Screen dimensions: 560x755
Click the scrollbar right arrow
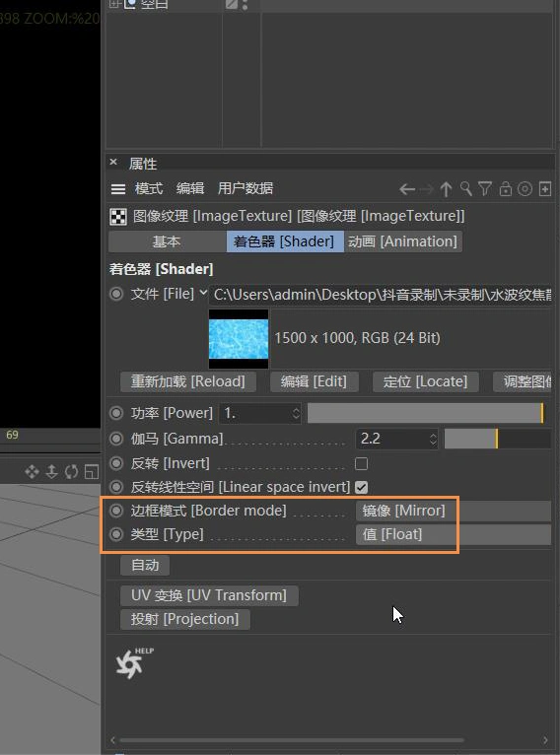(x=545, y=739)
